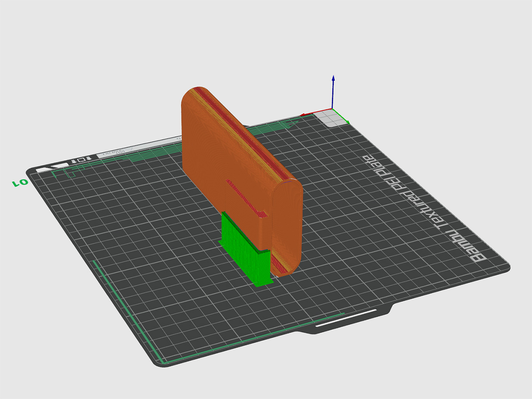This screenshot has height=399, width=532.
Task: Click the light gray corner square near the axes
Action: (x=331, y=118)
